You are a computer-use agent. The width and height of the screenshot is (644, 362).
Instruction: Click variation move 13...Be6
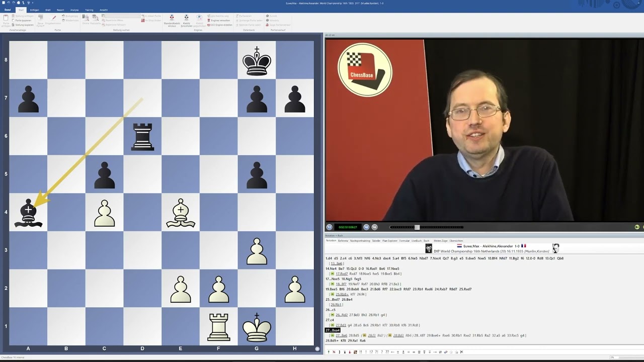(x=337, y=263)
